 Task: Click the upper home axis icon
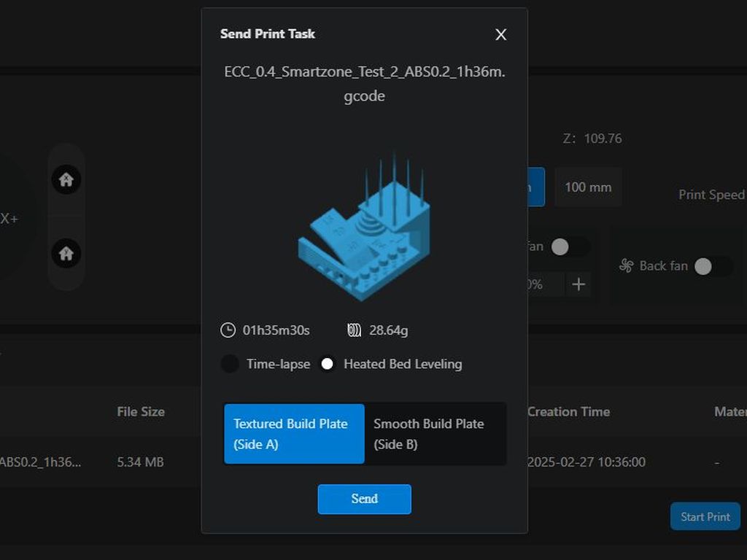coord(66,179)
